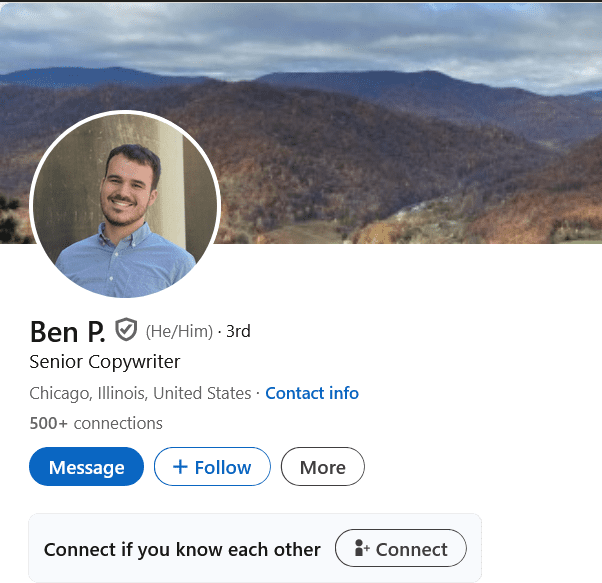Click the plus icon inside Follow button
602x583 pixels.
click(x=180, y=467)
